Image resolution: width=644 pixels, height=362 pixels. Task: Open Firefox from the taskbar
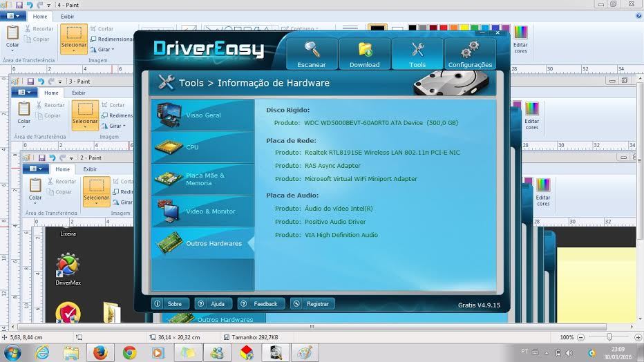point(100,353)
